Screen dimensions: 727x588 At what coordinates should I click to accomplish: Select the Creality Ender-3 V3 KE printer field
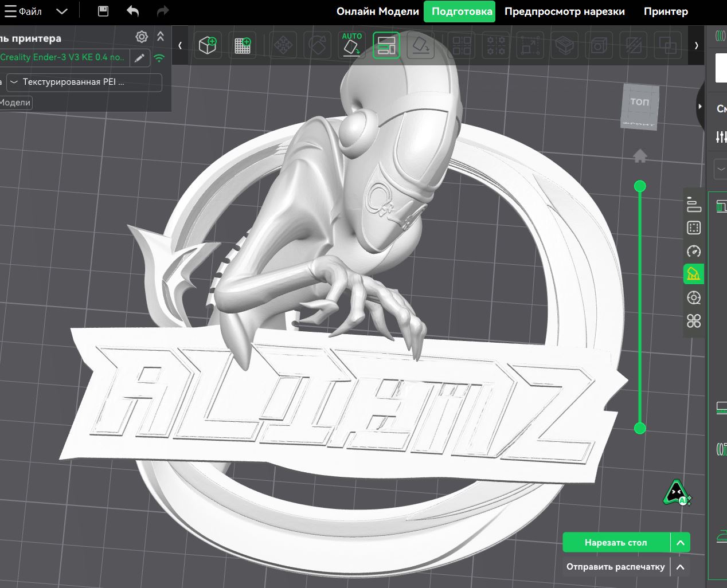[x=64, y=57]
